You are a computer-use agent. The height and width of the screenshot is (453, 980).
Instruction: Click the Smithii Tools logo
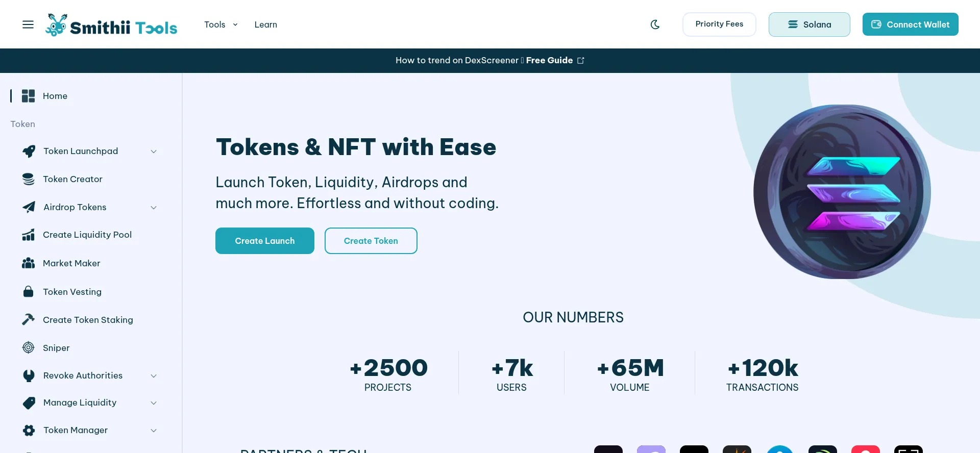[111, 25]
